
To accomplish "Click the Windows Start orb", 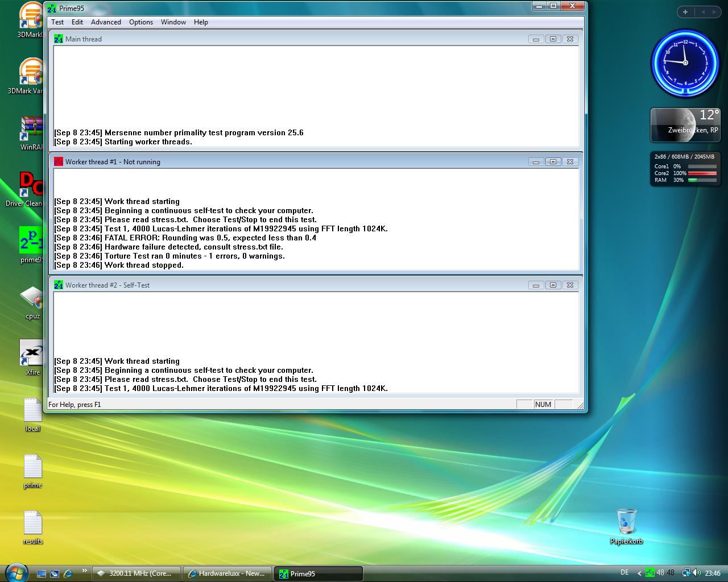I will click(x=16, y=572).
